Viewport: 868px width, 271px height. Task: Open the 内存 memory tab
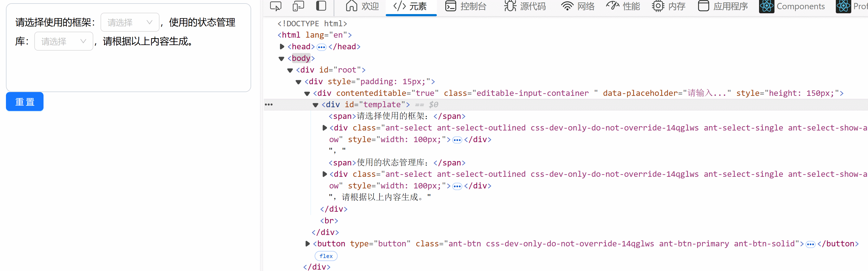[669, 6]
